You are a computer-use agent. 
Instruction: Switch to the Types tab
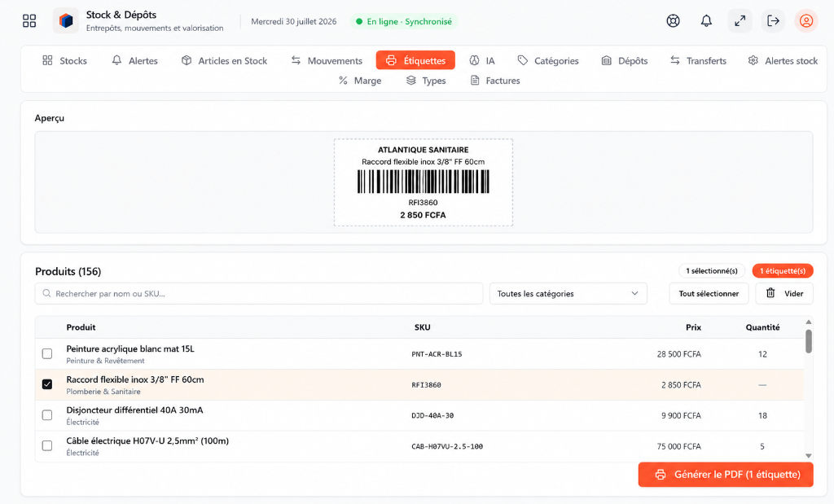click(426, 81)
